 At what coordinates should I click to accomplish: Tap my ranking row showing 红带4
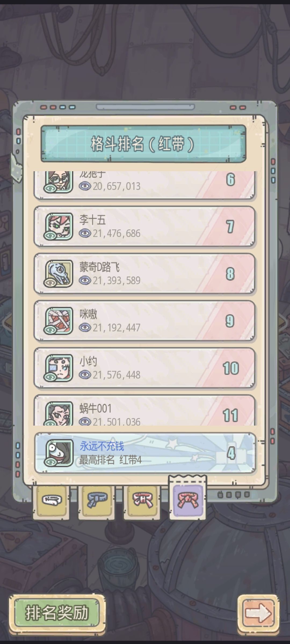(145, 453)
